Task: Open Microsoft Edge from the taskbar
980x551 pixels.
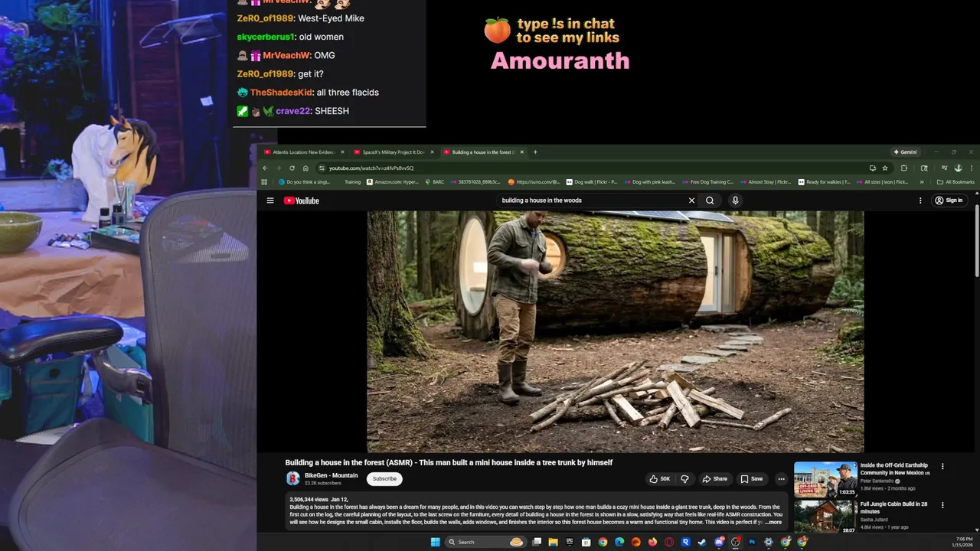Action: click(x=619, y=542)
